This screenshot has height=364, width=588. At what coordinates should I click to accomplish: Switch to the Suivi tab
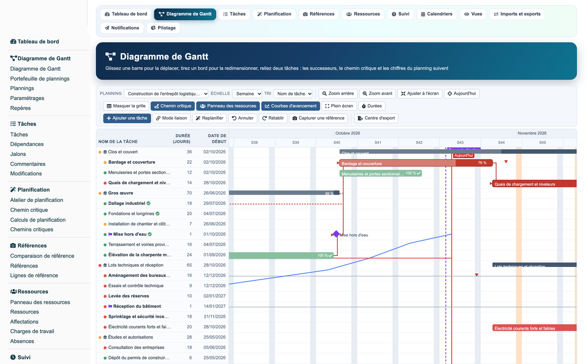tap(400, 14)
